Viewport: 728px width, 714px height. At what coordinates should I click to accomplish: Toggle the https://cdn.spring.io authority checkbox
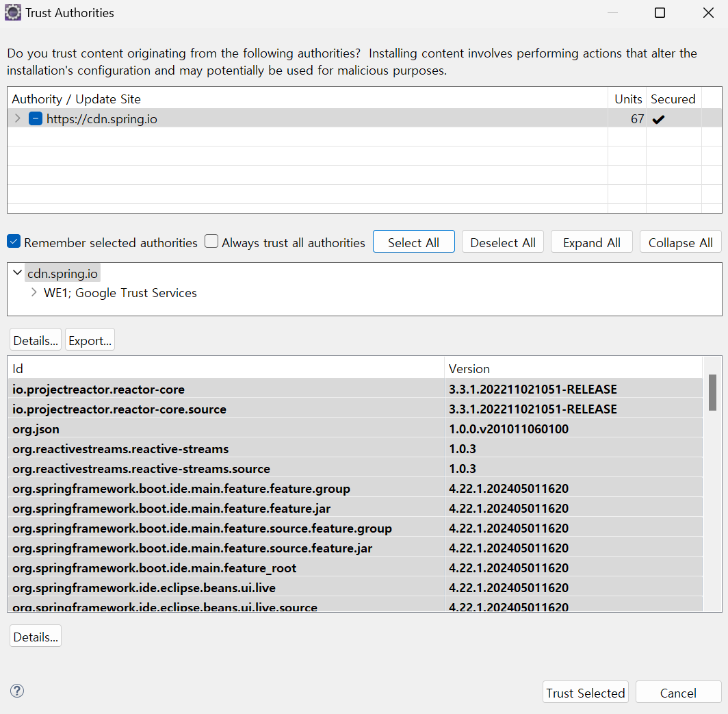pos(36,118)
